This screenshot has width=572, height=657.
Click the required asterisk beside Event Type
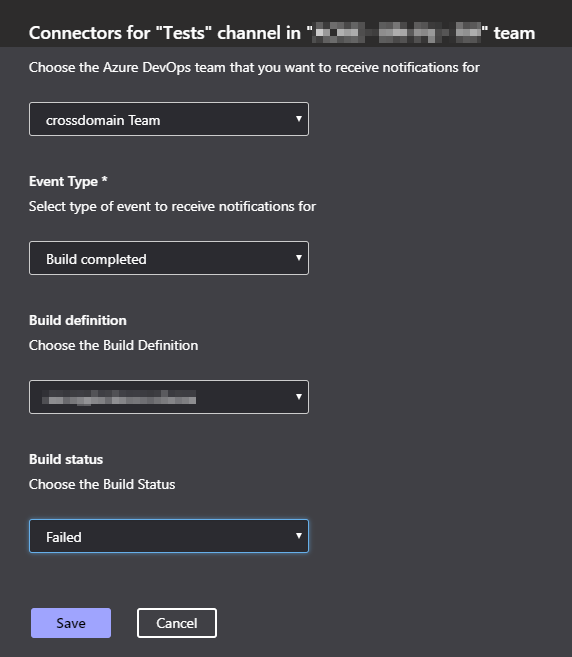104,180
